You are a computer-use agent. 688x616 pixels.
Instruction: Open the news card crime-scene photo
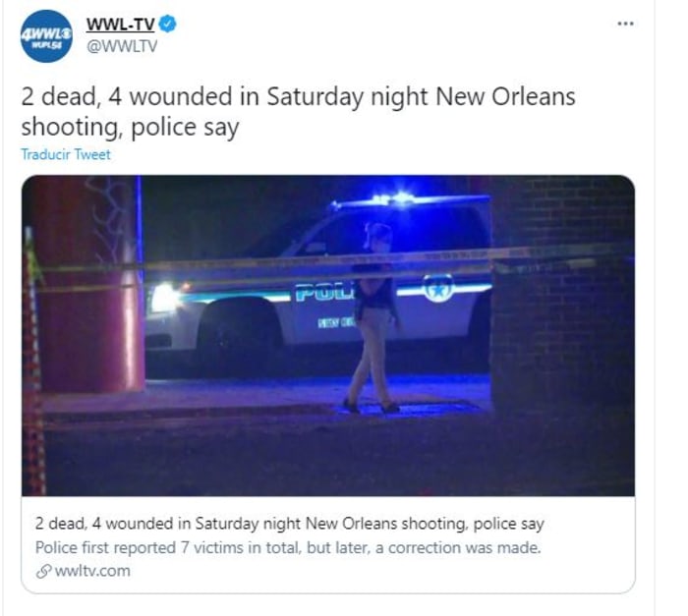tap(328, 336)
